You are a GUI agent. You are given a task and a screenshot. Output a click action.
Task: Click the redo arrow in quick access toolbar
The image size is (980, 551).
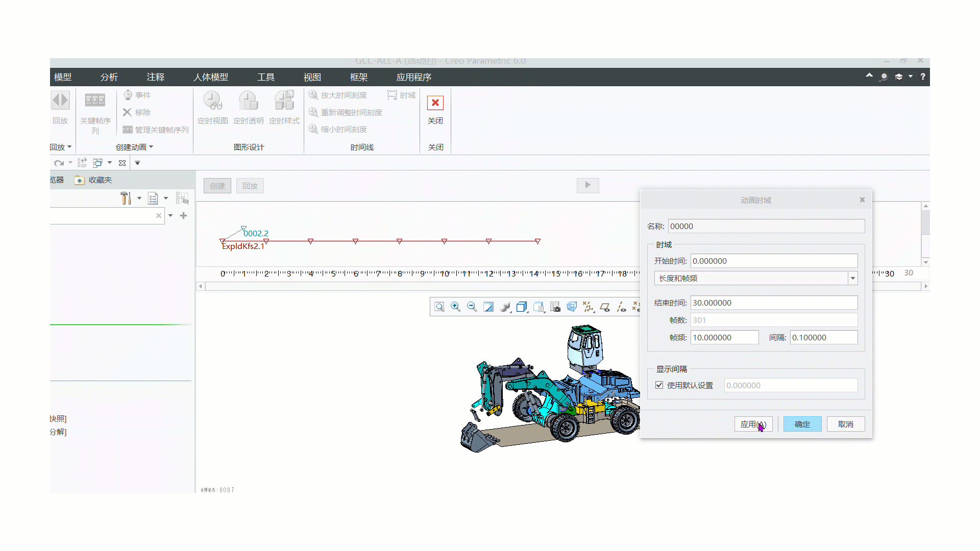point(59,163)
